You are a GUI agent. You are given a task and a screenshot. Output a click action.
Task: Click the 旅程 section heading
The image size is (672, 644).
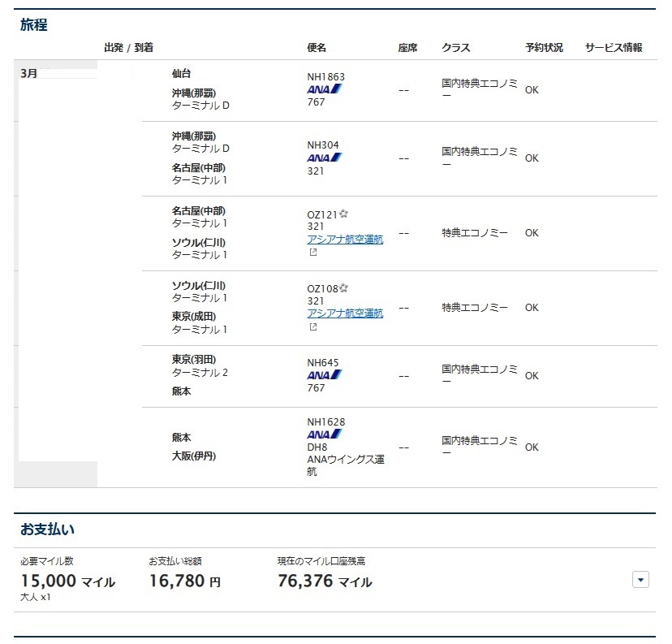pos(34,25)
